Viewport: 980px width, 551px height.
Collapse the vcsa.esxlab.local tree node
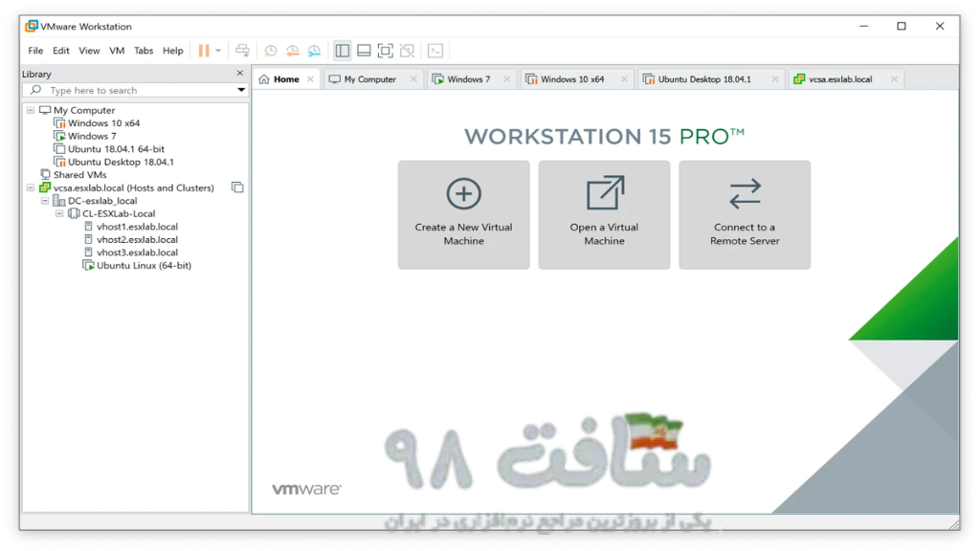[x=31, y=187]
